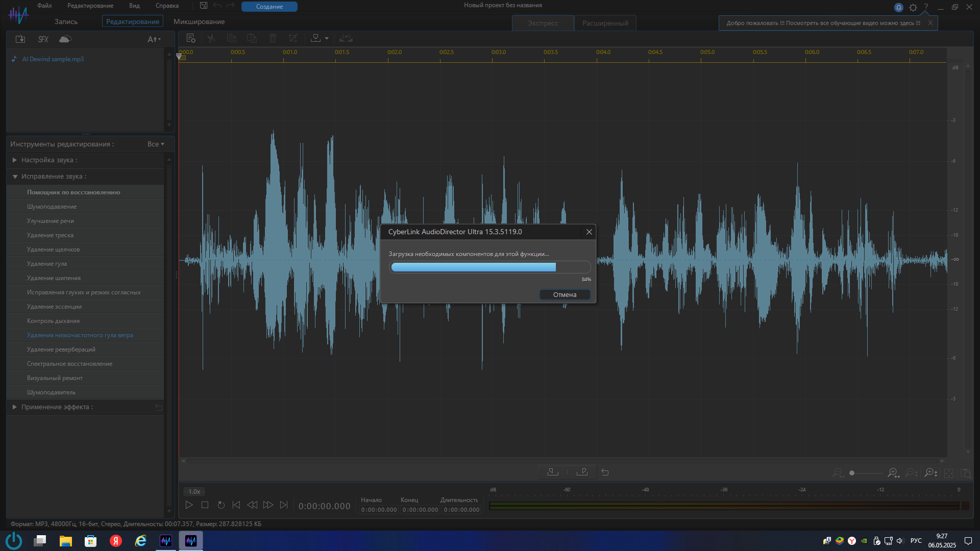Expand the 'Настройка звука' section
Image resolution: width=980 pixels, height=551 pixels.
(x=15, y=160)
